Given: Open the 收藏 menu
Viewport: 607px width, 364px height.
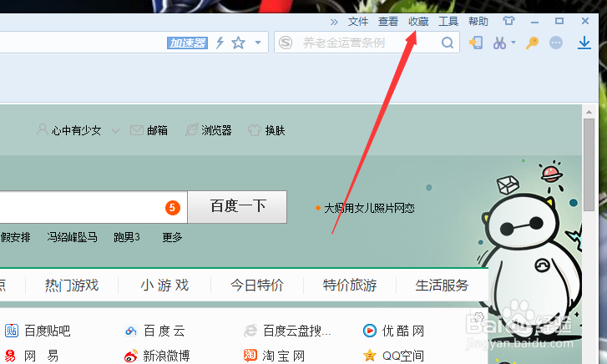Looking at the screenshot, I should tap(418, 22).
